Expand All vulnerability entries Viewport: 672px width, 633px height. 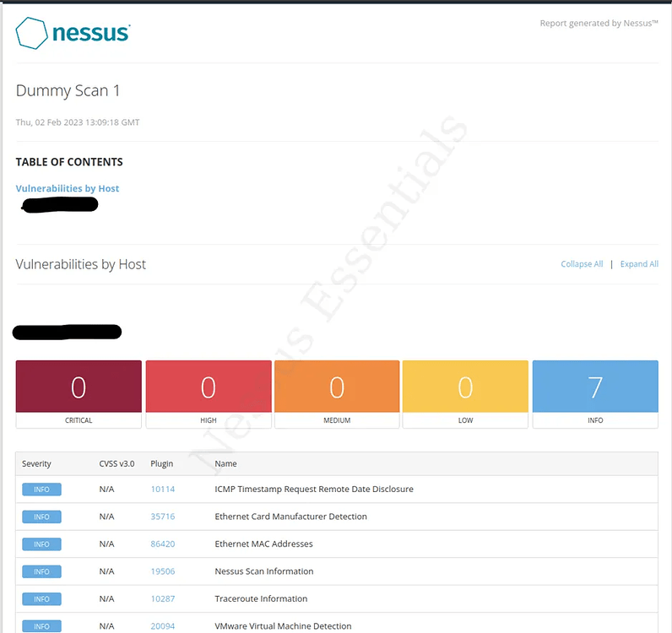(x=639, y=264)
